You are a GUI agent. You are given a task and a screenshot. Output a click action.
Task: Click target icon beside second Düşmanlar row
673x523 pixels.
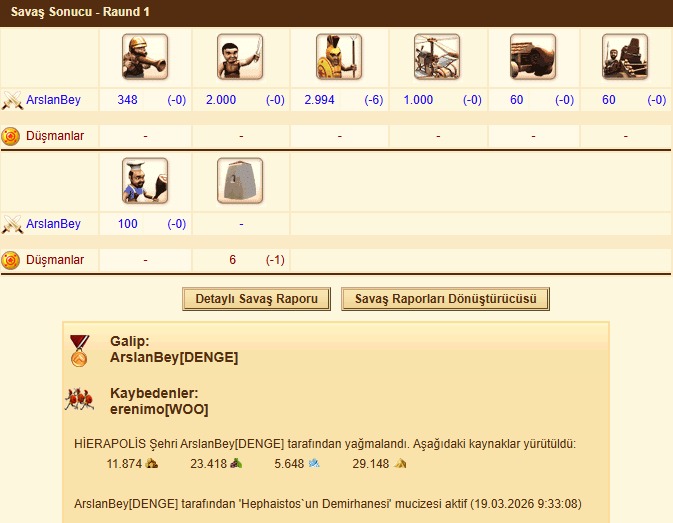coord(11,260)
